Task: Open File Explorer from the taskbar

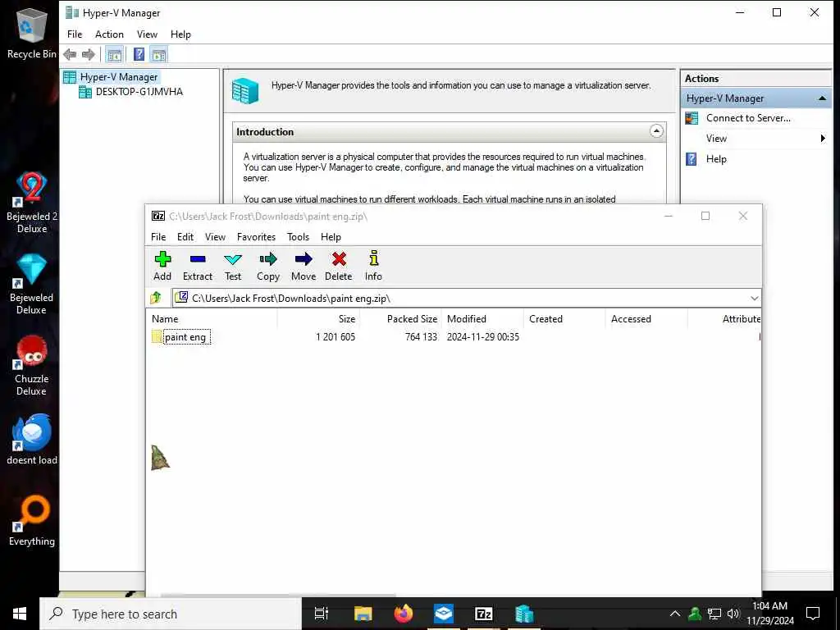Action: [363, 614]
